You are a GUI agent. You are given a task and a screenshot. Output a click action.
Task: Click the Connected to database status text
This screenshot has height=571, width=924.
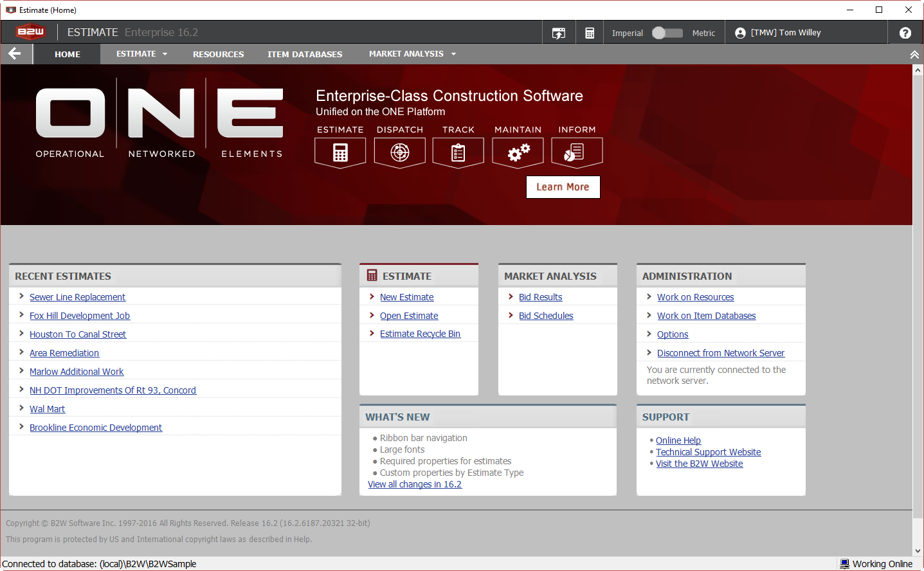99,564
